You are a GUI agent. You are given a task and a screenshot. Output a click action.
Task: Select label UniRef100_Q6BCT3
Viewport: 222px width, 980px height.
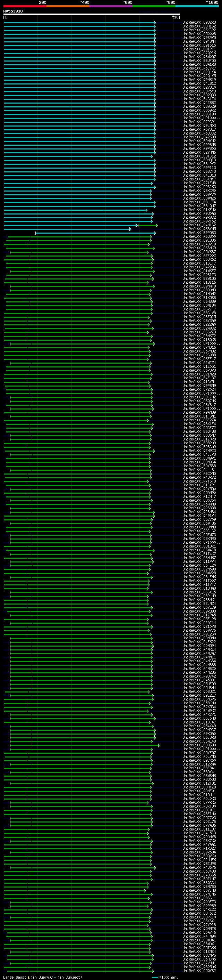[199, 172]
